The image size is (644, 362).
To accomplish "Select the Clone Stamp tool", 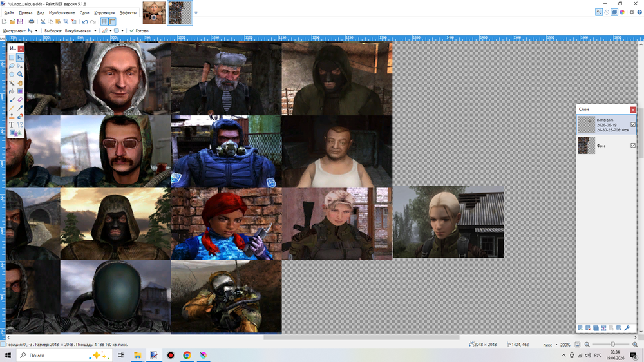I will pos(12,117).
